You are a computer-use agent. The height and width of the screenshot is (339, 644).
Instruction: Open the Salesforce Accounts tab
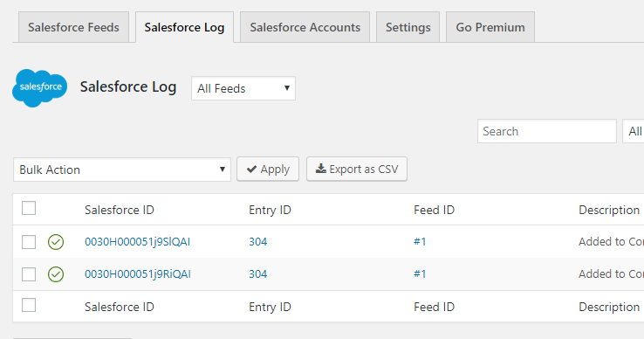305,27
